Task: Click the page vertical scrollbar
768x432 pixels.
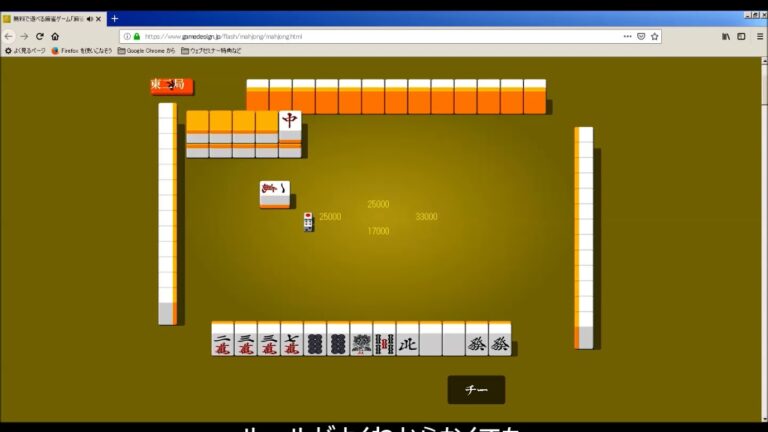Action: 764,239
